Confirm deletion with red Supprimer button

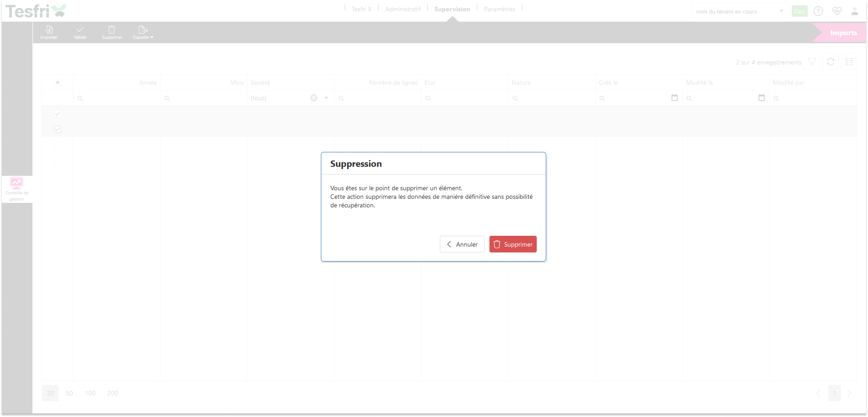tap(513, 244)
